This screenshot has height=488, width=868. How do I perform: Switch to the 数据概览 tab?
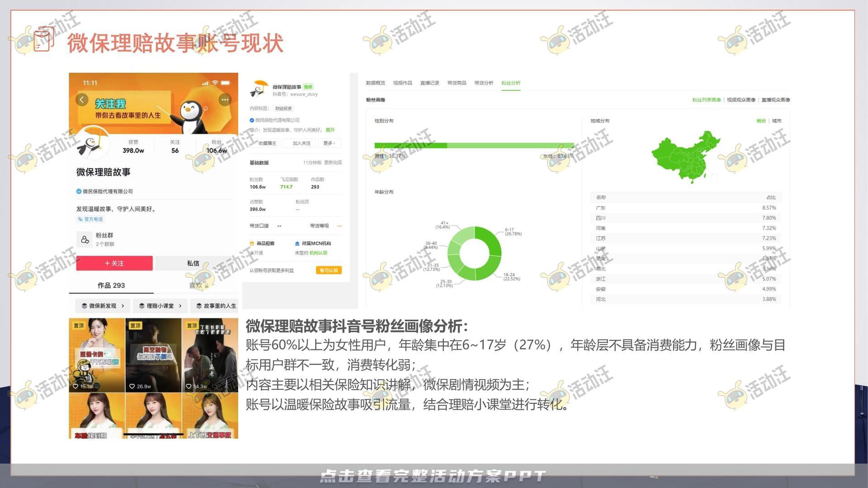pos(375,83)
